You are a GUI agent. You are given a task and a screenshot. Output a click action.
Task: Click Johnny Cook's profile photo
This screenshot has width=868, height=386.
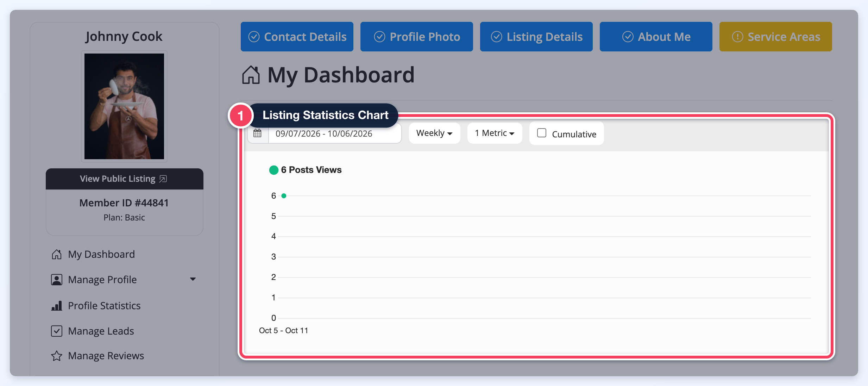click(x=124, y=106)
